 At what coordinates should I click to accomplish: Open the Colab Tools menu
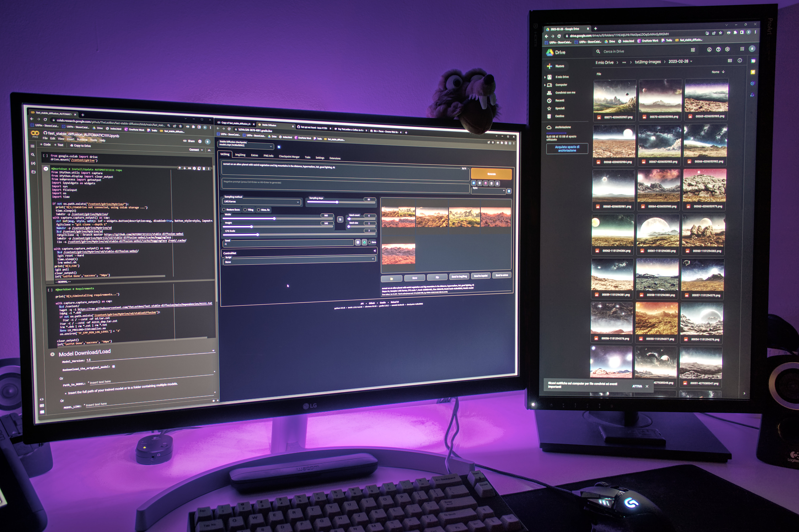94,140
